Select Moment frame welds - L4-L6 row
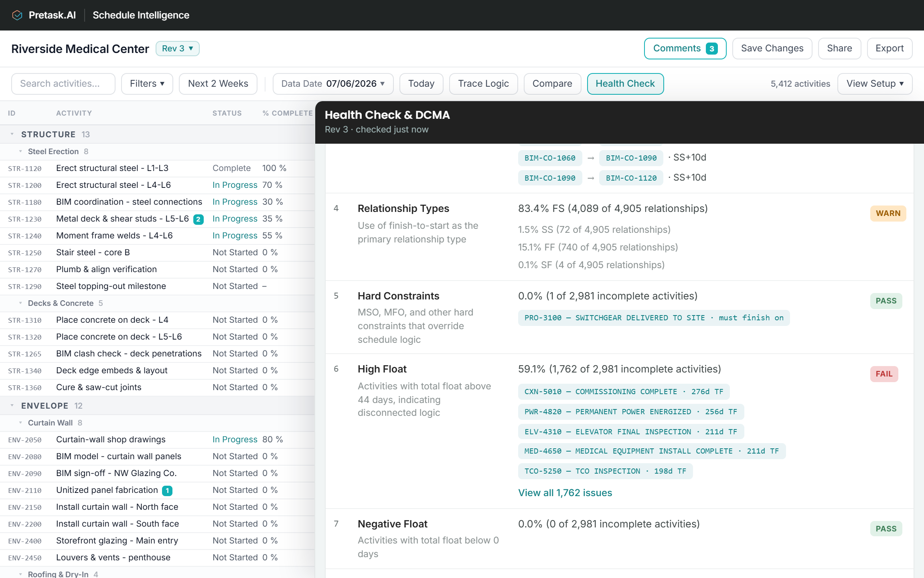Screen dimensions: 924x578 [157, 236]
